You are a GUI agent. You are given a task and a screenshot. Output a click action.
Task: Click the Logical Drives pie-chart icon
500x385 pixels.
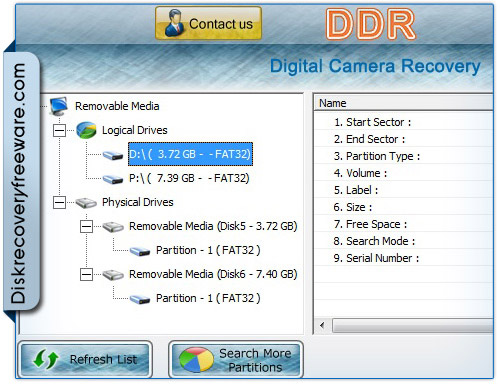[86, 130]
